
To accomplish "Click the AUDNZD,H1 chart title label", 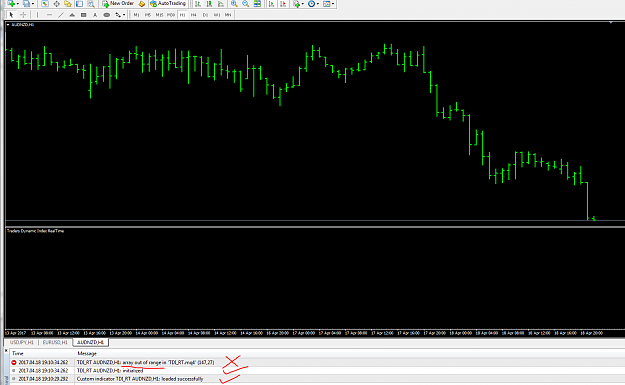I will pyautogui.click(x=23, y=25).
